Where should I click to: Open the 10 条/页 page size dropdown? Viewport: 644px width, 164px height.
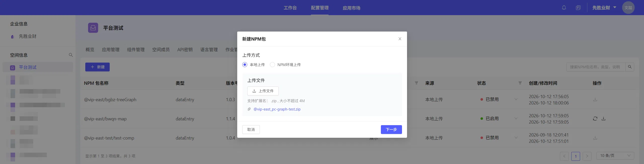click(x=615, y=156)
